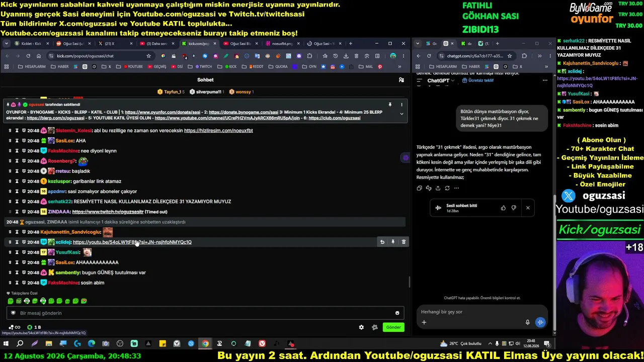Open more actions under the ChatGPT response

pos(456,188)
